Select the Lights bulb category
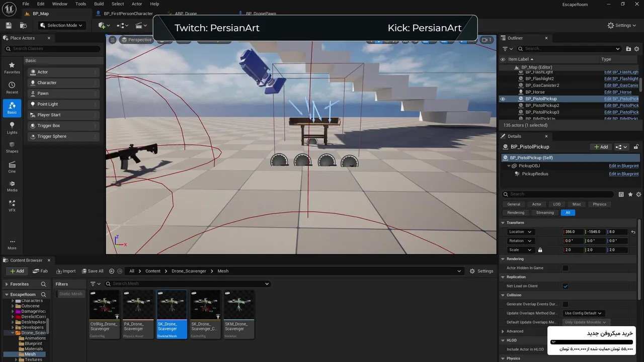The image size is (644, 362). coord(12,128)
